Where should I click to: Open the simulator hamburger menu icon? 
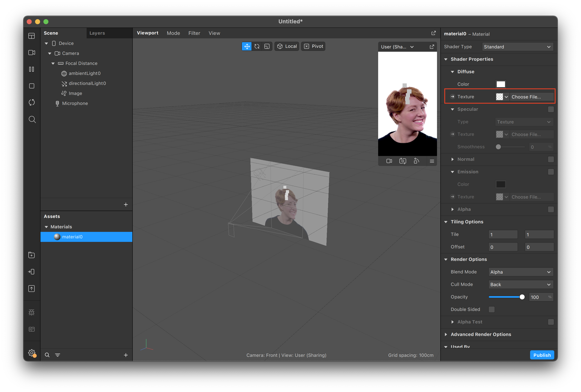point(432,161)
